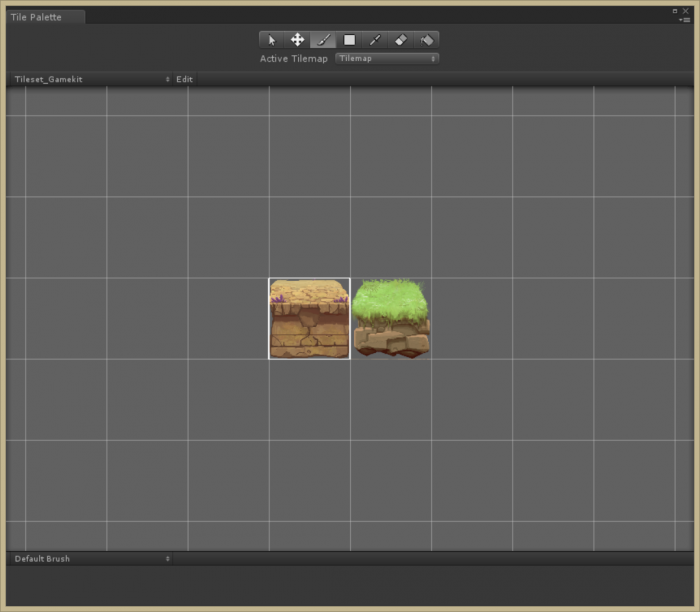The image size is (700, 612).
Task: Choose the Flood Fill bucket tool
Action: pyautogui.click(x=427, y=40)
